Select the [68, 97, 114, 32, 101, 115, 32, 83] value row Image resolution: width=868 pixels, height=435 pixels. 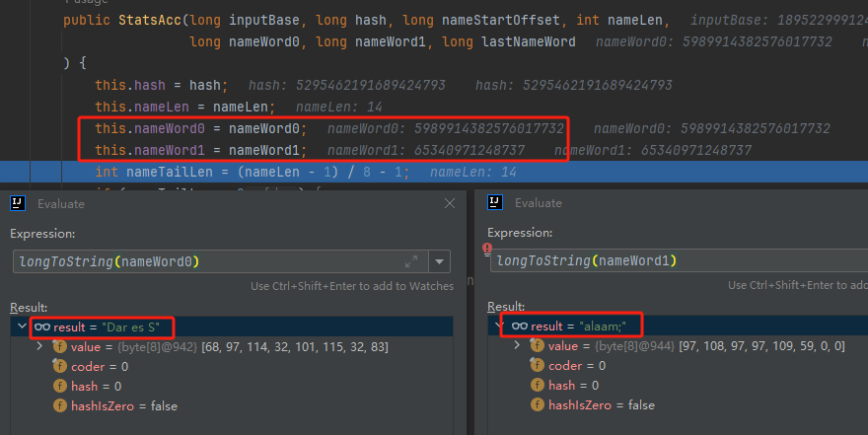[232, 347]
